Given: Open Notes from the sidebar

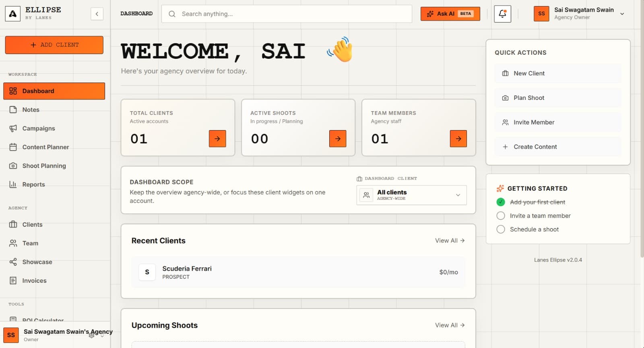Looking at the screenshot, I should pyautogui.click(x=54, y=110).
